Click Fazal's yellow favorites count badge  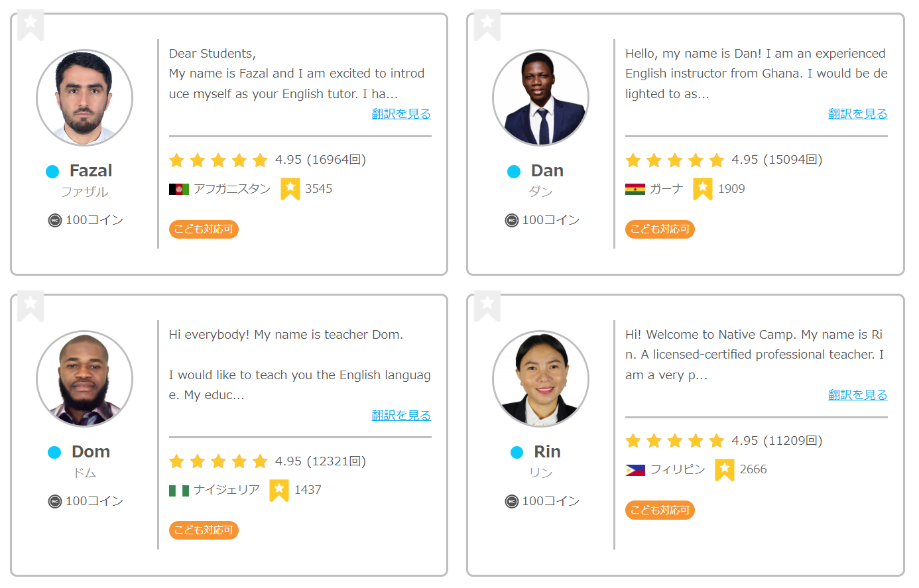pos(290,189)
